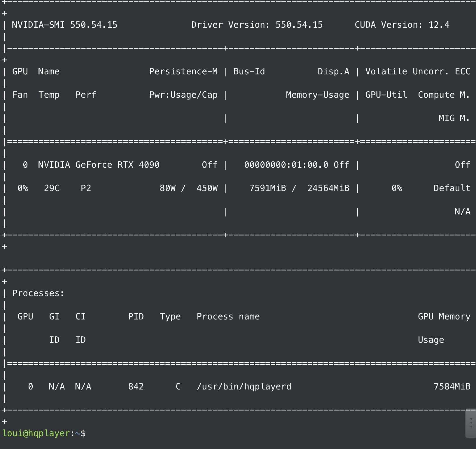476x449 pixels.
Task: Click the NVIDIA-SMI 550.54.15 version text
Action: coord(64,25)
